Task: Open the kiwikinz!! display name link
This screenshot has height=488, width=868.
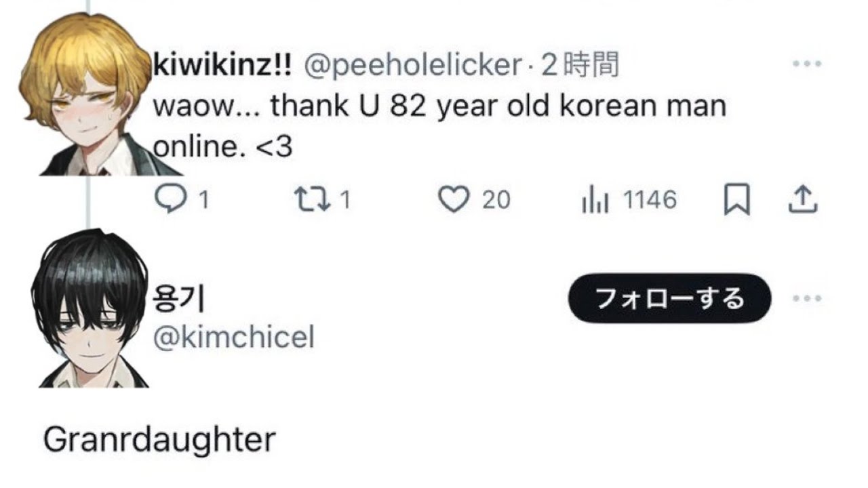Action: tap(223, 65)
